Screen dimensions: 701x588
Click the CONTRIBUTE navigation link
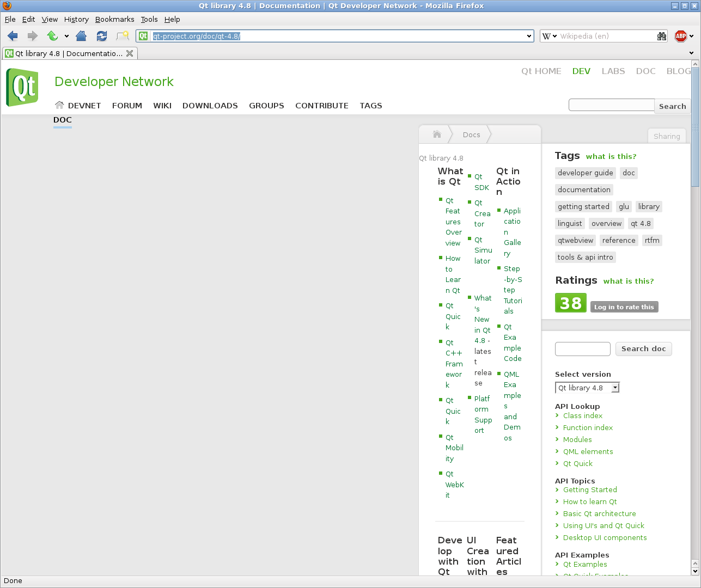[322, 106]
